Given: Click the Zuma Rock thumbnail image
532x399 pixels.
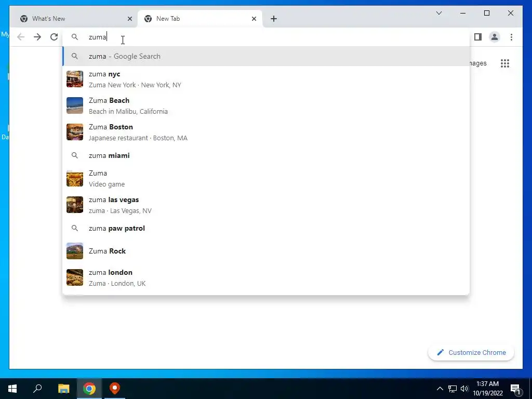Looking at the screenshot, I should (x=75, y=251).
